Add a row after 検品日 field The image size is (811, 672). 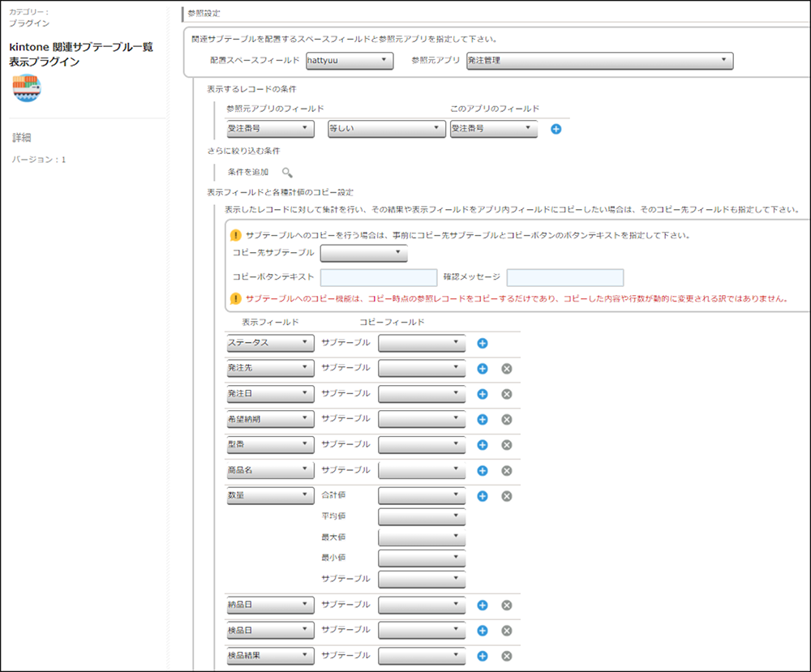click(483, 631)
